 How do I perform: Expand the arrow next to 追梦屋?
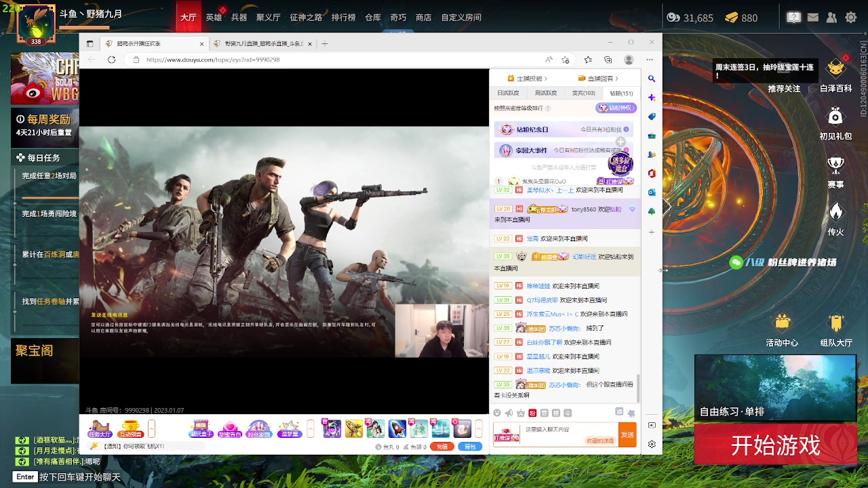click(x=311, y=428)
